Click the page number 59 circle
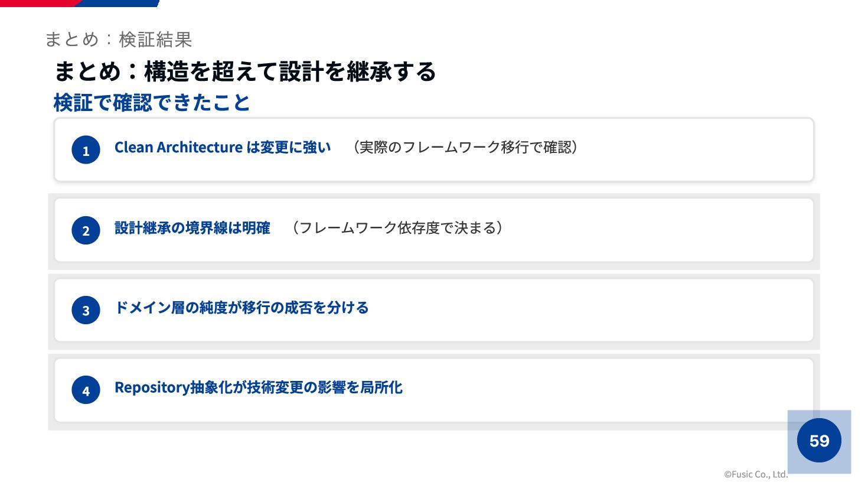Viewport: 868px width, 489px height. 819,441
